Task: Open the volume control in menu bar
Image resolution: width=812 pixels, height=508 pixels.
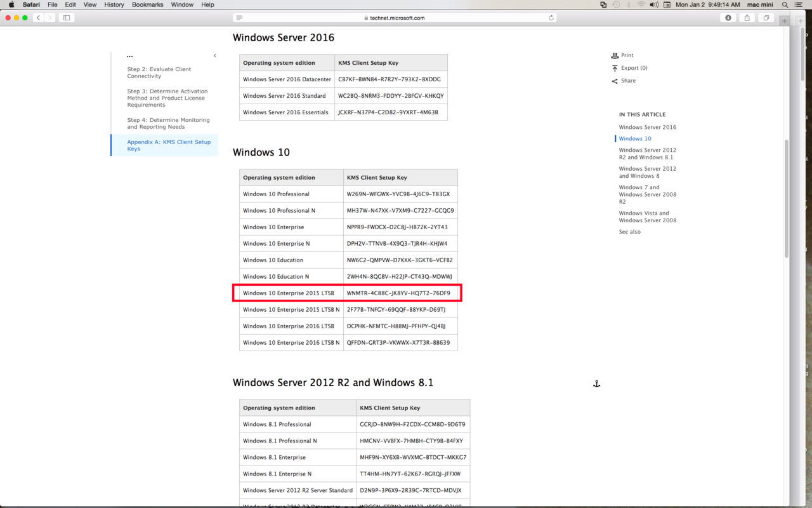Action: 654,4
